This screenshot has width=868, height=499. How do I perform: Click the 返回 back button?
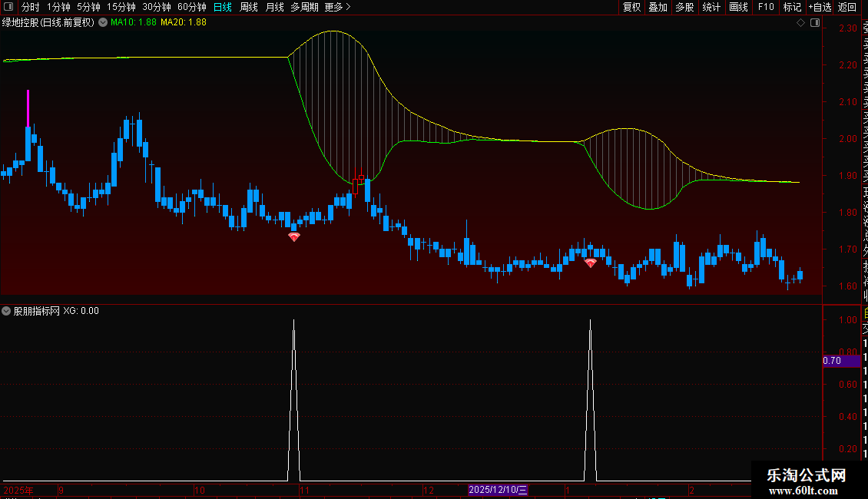[846, 7]
